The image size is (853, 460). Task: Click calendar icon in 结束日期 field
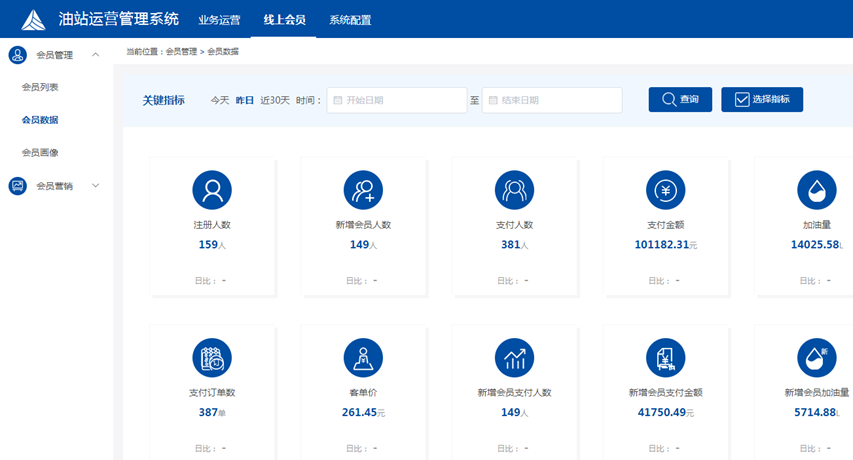[x=493, y=101]
